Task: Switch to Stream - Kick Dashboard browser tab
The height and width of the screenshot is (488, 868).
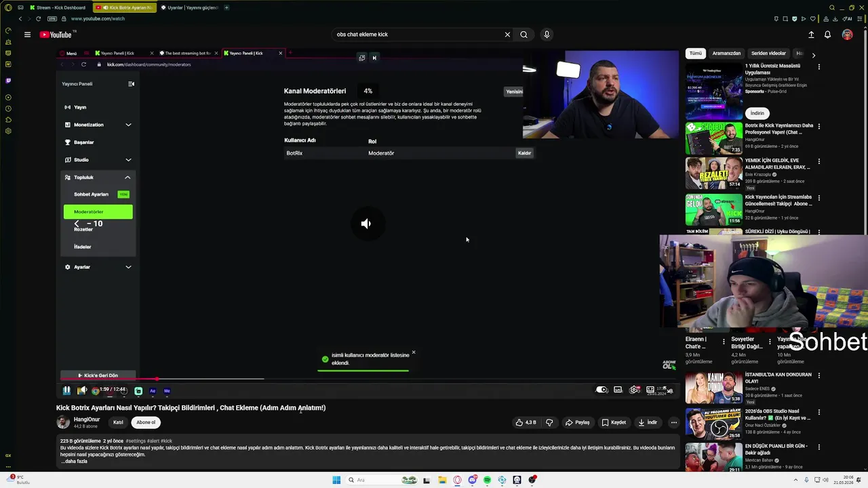Action: click(58, 7)
